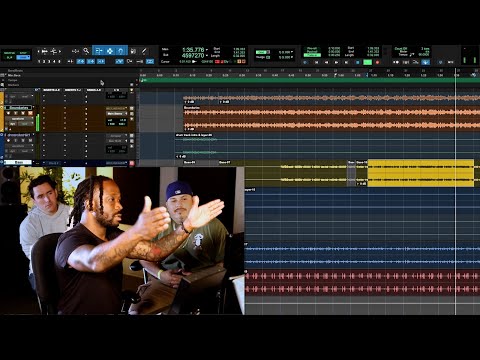Select the Slip edit mode

pos(9,58)
